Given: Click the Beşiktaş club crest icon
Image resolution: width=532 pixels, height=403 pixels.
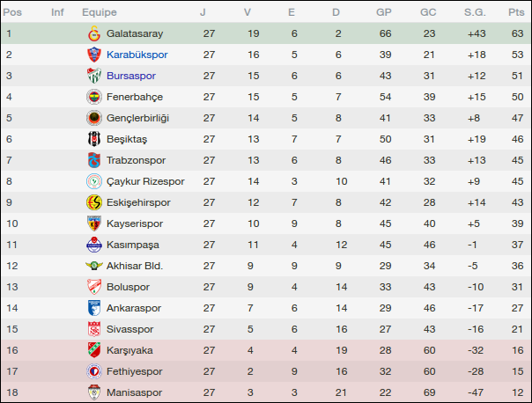Looking at the screenshot, I should (93, 139).
